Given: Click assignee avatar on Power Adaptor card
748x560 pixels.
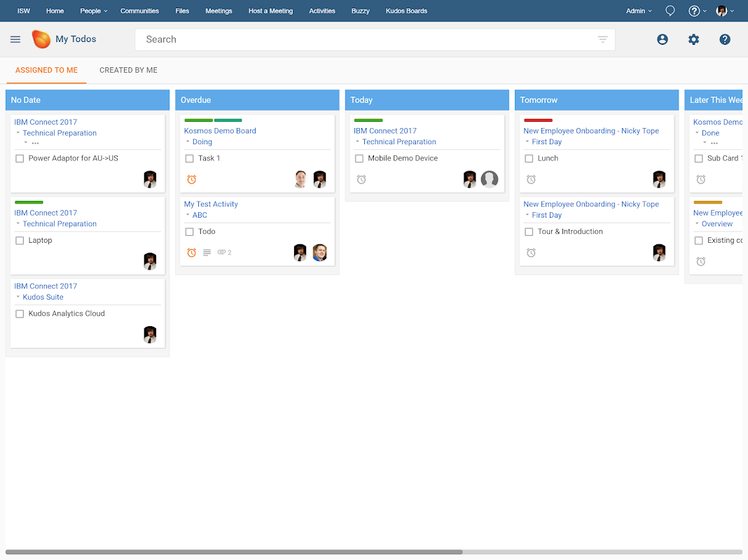Looking at the screenshot, I should point(150,179).
